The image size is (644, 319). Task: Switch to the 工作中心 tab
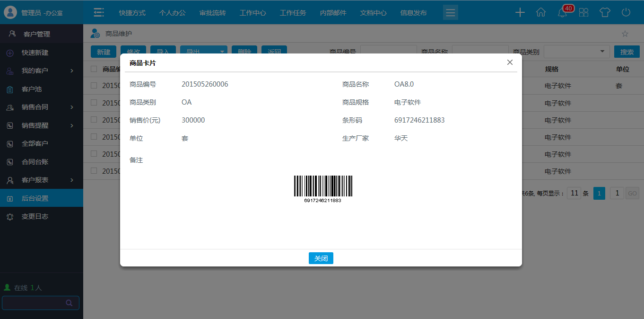pyautogui.click(x=252, y=13)
